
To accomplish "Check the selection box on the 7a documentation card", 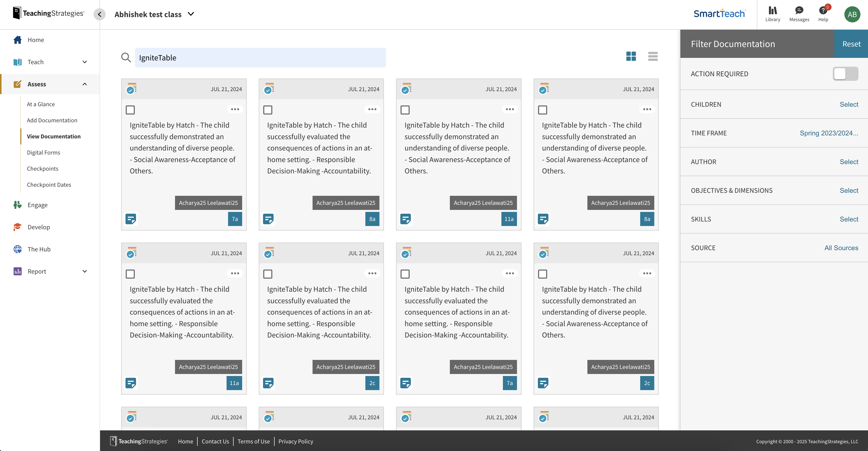I will click(131, 110).
